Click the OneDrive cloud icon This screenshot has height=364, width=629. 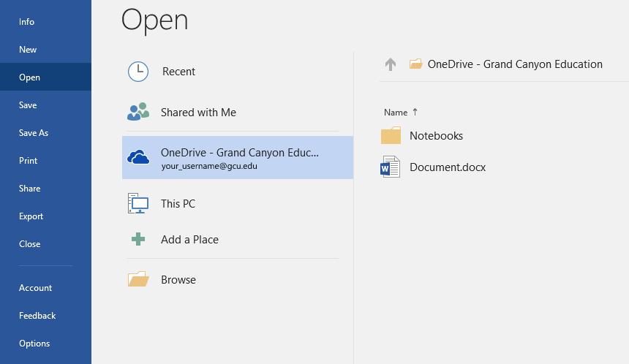click(x=138, y=157)
